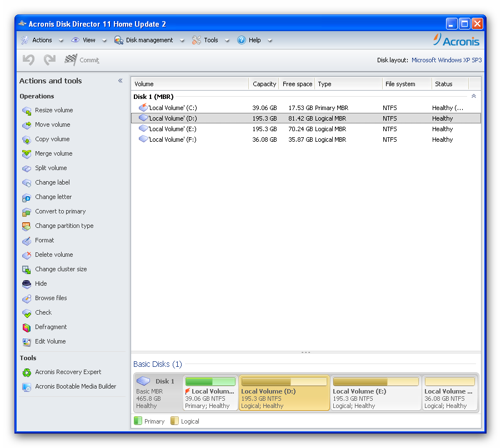The image size is (501, 448).
Task: Open the Actions menu
Action: click(x=42, y=40)
